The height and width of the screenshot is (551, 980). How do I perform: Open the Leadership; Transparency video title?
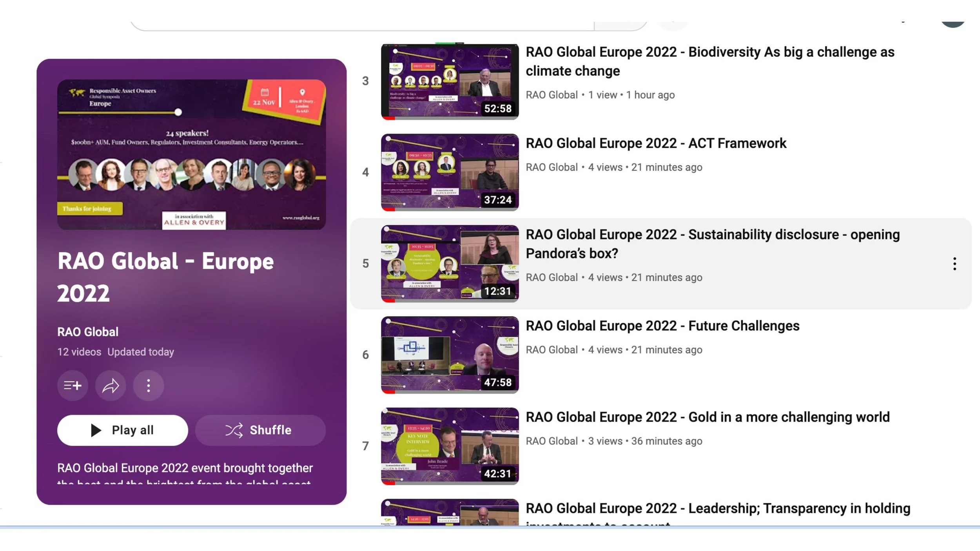(717, 509)
